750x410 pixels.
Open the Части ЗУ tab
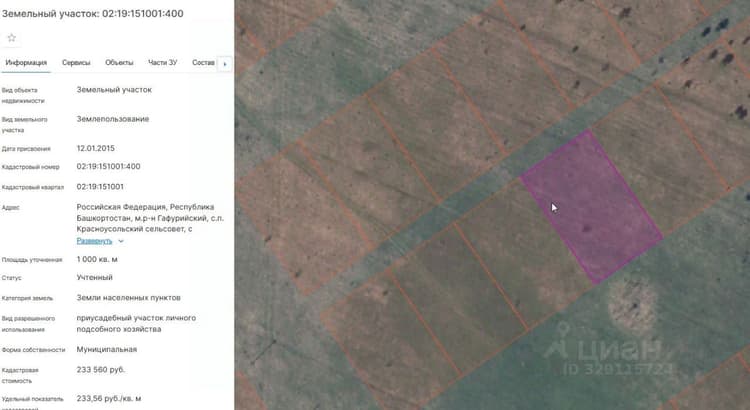tap(163, 63)
